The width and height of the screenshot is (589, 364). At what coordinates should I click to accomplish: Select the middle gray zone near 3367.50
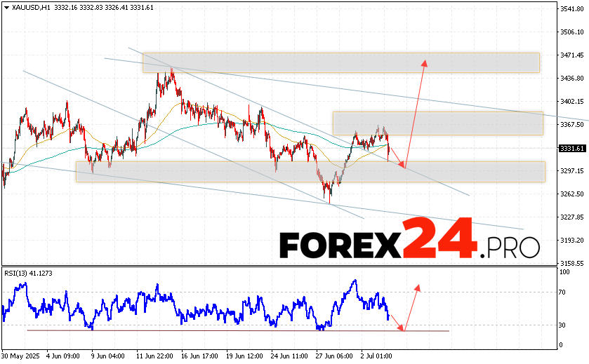tap(437, 123)
